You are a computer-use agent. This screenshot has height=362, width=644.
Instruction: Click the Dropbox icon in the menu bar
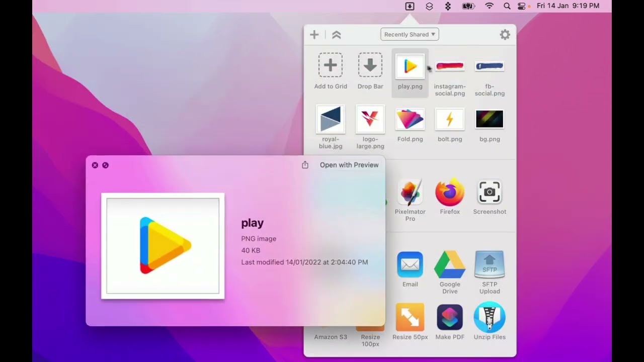click(448, 6)
